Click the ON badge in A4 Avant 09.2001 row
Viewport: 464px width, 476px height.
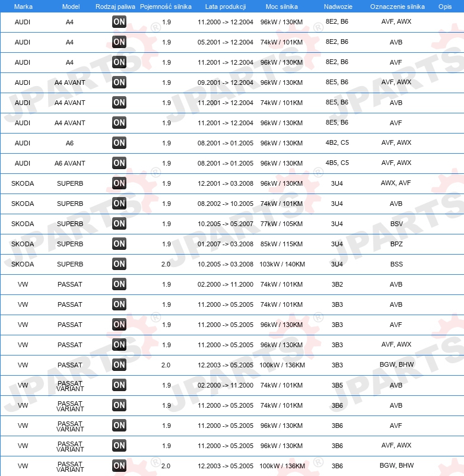click(x=119, y=82)
